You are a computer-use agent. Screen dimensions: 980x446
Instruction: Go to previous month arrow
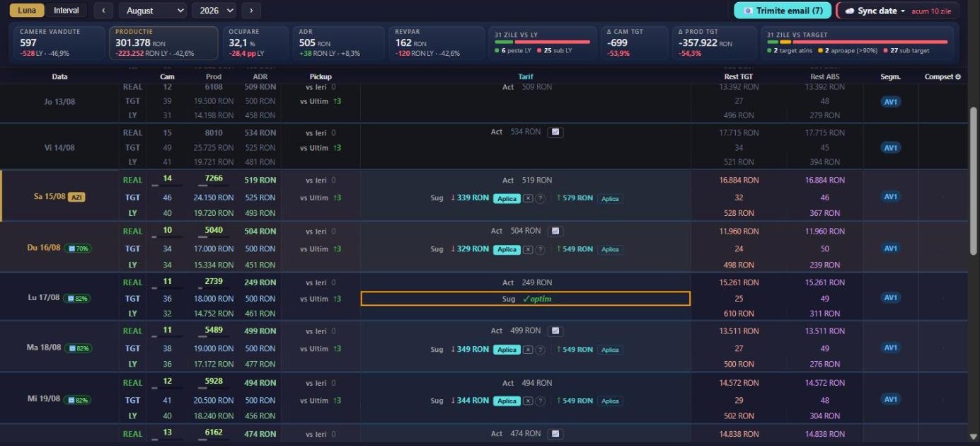[x=104, y=11]
